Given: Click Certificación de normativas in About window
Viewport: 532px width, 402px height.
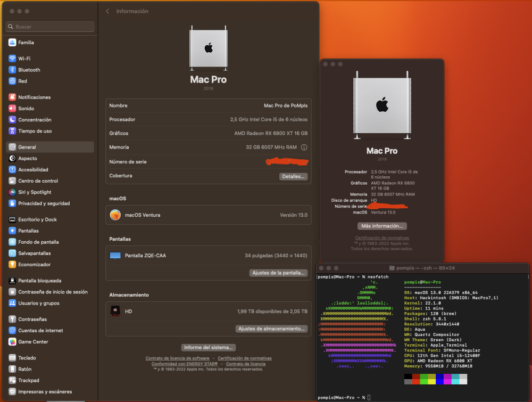Looking at the screenshot, I should pos(382,237).
